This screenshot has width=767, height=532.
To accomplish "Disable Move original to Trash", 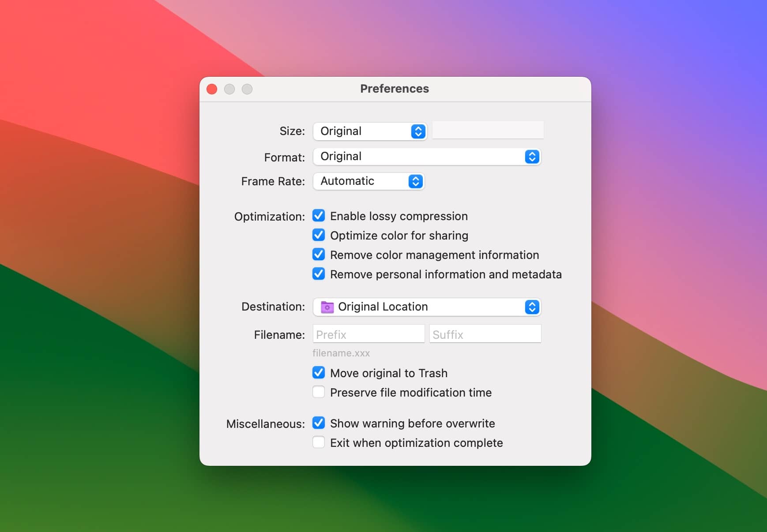I will coord(319,373).
